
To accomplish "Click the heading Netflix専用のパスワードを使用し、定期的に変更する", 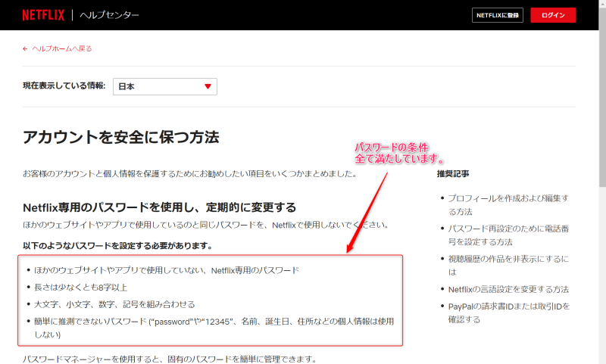I will tap(159, 207).
